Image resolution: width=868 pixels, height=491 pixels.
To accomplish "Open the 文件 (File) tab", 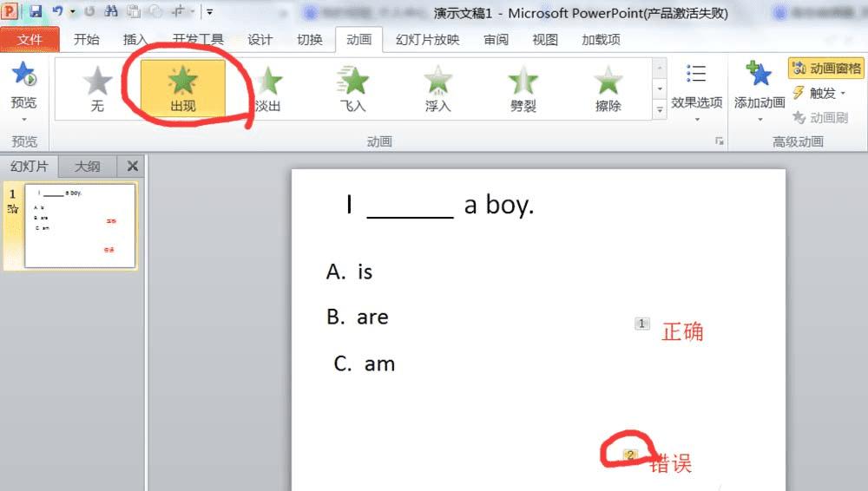I will click(x=30, y=39).
